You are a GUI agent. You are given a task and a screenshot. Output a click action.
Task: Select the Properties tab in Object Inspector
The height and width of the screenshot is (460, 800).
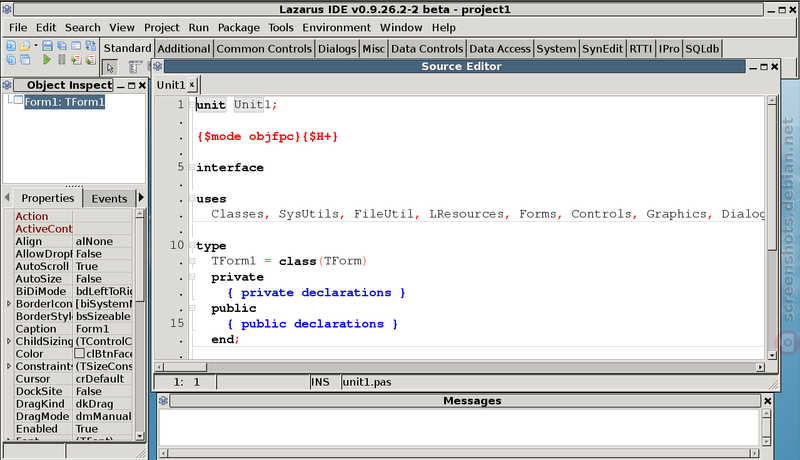point(47,198)
